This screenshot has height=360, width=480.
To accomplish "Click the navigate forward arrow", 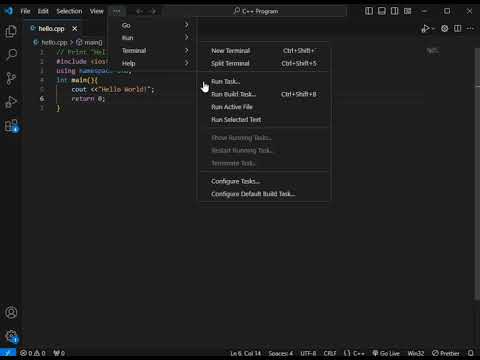I will coord(153,11).
